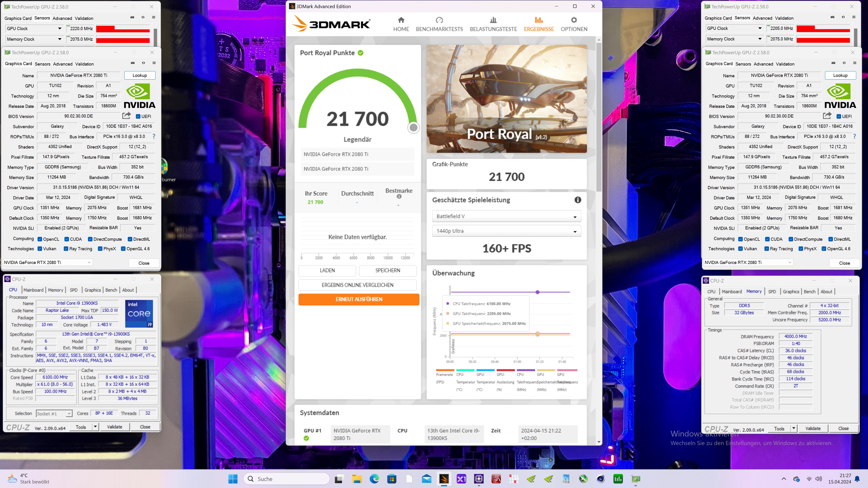Toggle CUDA checkbox in left GPU-Z
The height and width of the screenshot is (488, 868).
(67, 239)
